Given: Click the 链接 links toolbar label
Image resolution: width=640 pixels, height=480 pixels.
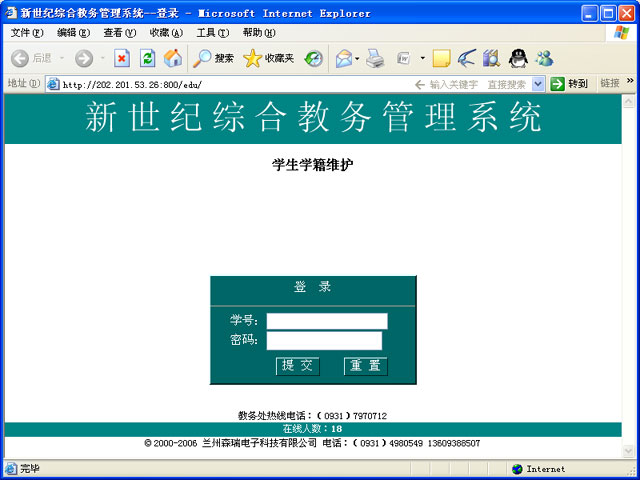Looking at the screenshot, I should point(610,83).
